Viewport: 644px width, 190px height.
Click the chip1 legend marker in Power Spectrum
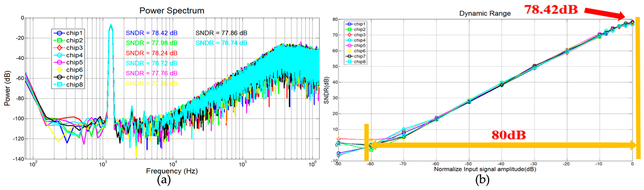[59, 33]
